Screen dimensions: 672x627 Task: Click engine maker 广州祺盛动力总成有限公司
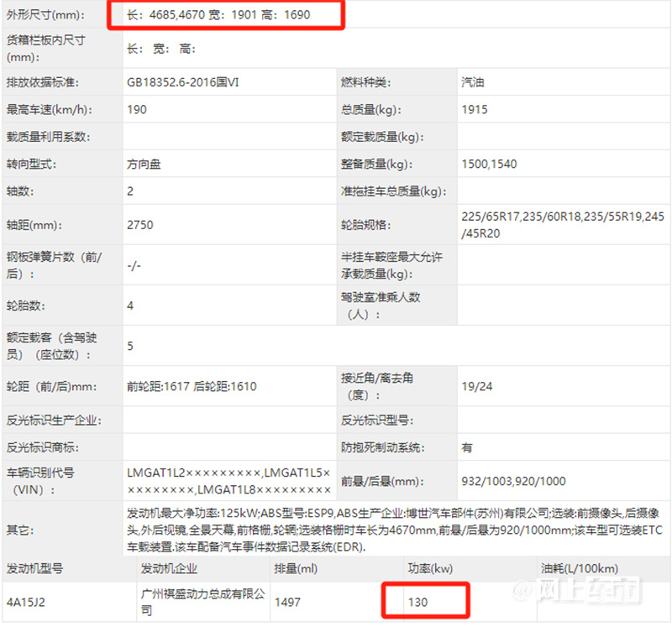203,602
